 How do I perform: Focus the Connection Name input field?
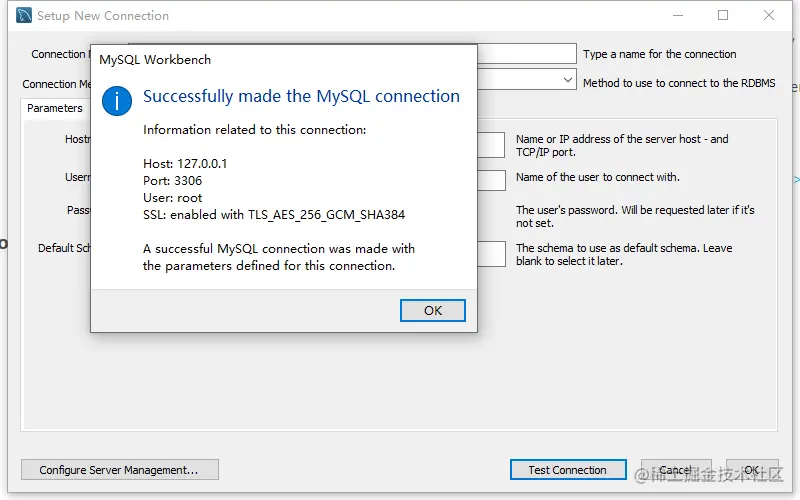[x=527, y=54]
